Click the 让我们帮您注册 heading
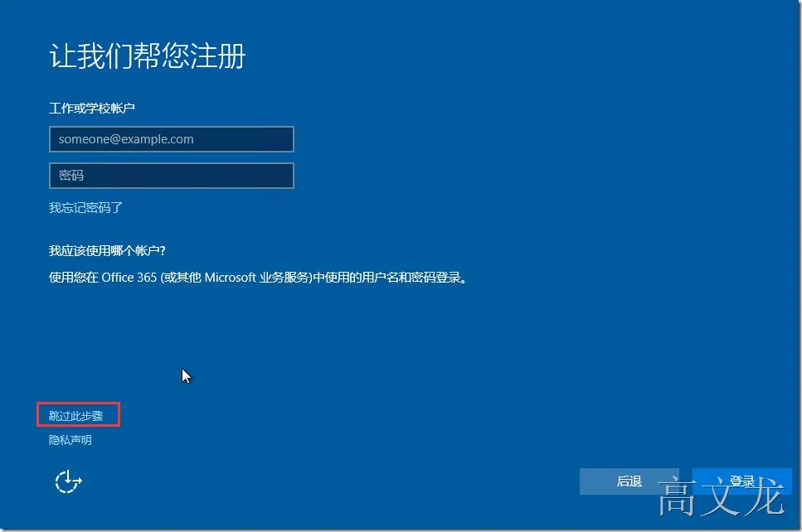 148,56
